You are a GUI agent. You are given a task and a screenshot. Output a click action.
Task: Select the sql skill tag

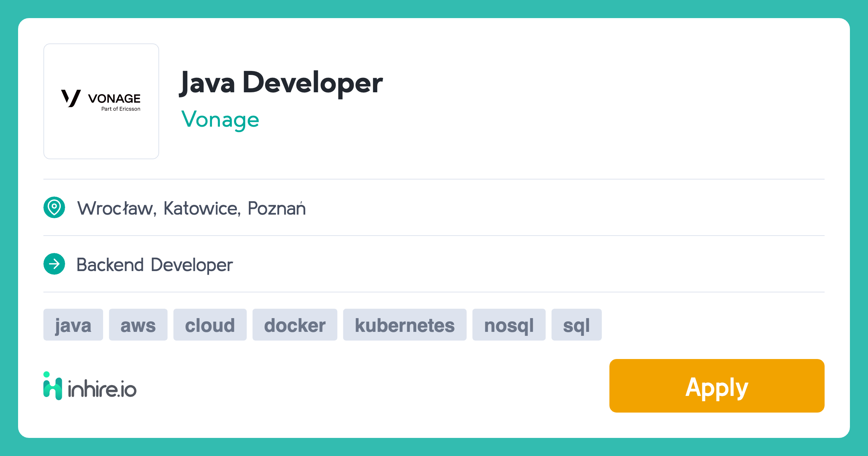pos(576,325)
